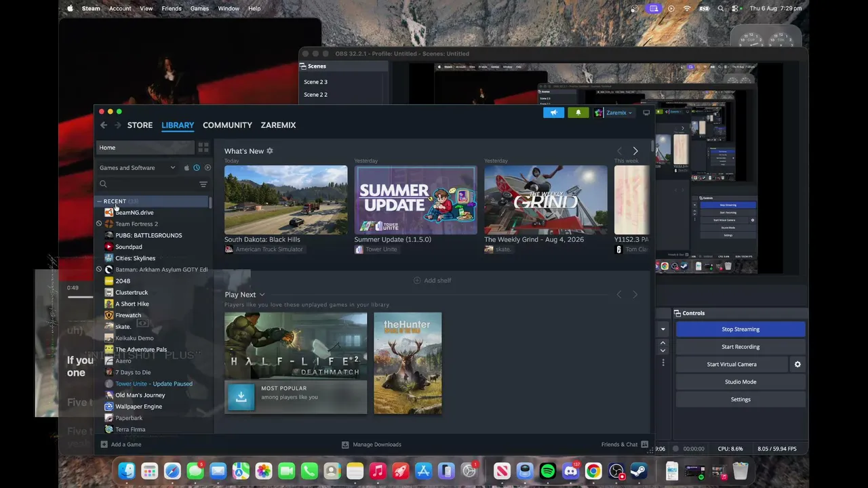Select Soundpad in the library list
Viewport: 868px width, 488px height.
tap(129, 247)
